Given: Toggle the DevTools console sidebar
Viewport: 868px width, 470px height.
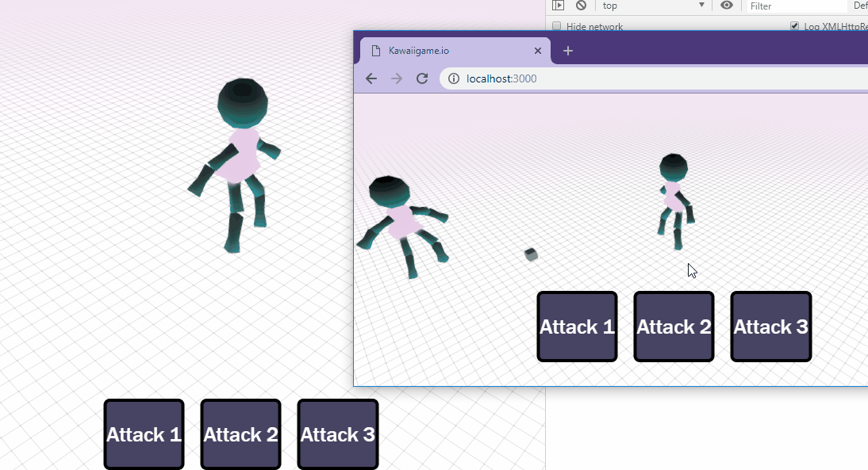Looking at the screenshot, I should (x=558, y=6).
